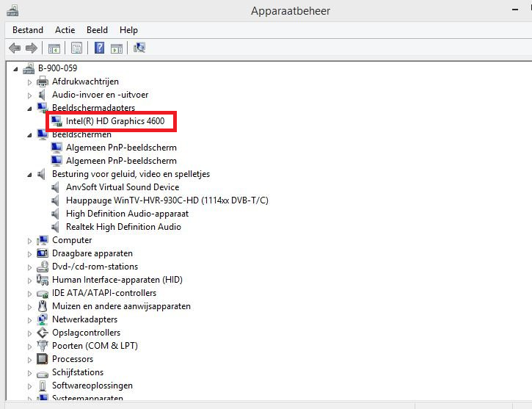The height and width of the screenshot is (409, 532).
Task: Expand the Schijfstations node
Action: point(29,373)
